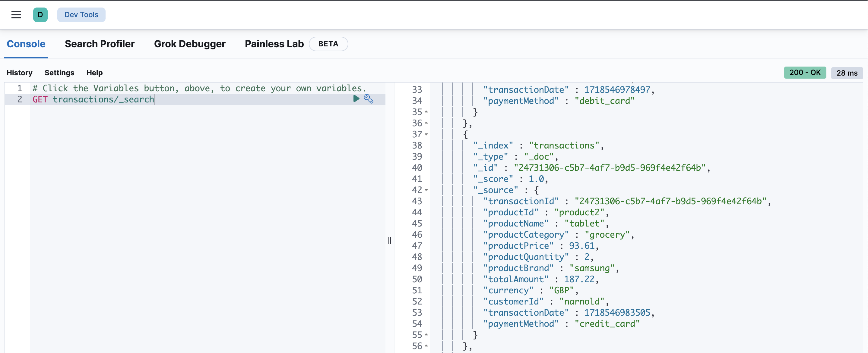Open the wrench request options icon
The image size is (868, 353).
tap(368, 99)
